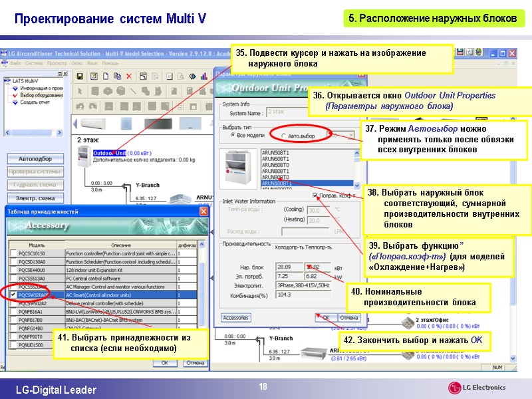Click Отмена in Outdoor Unit Properties dialog
The image size is (532, 399).
click(348, 318)
